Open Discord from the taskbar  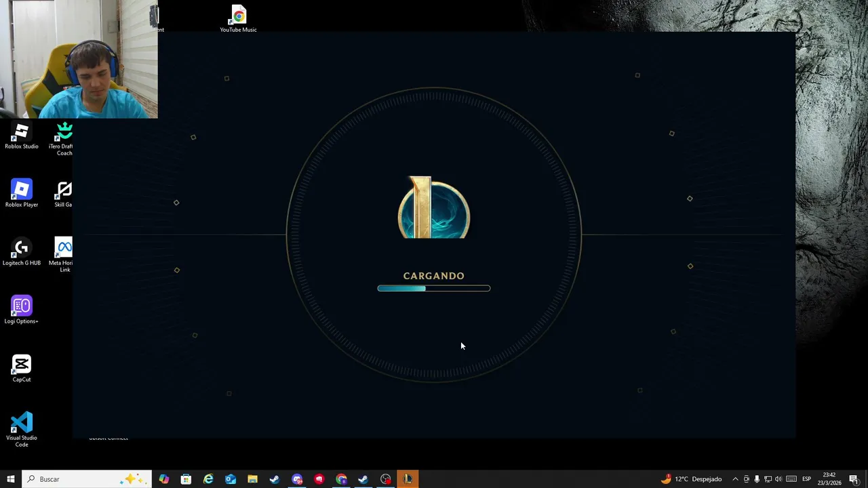point(297,479)
